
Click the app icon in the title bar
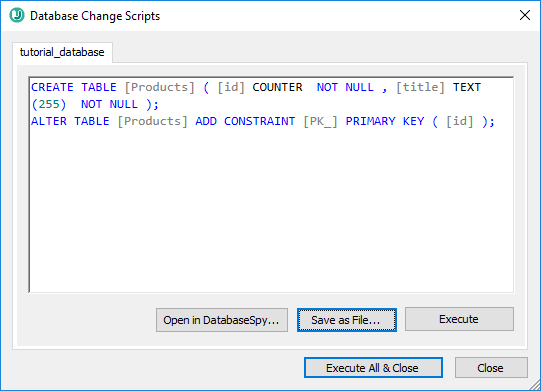pyautogui.click(x=17, y=16)
